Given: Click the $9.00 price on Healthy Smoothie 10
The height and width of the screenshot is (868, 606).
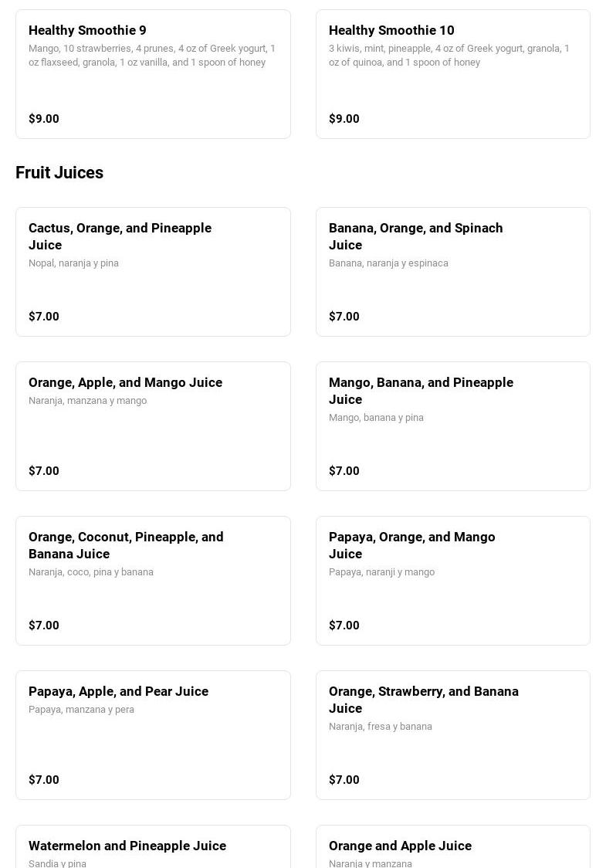Looking at the screenshot, I should (x=344, y=119).
